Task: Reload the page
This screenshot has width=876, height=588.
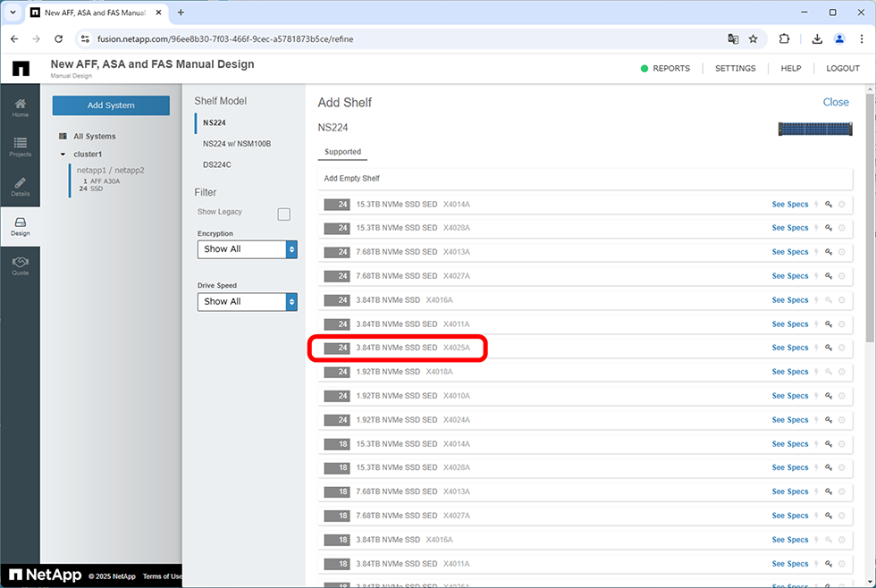Action: tap(59, 39)
